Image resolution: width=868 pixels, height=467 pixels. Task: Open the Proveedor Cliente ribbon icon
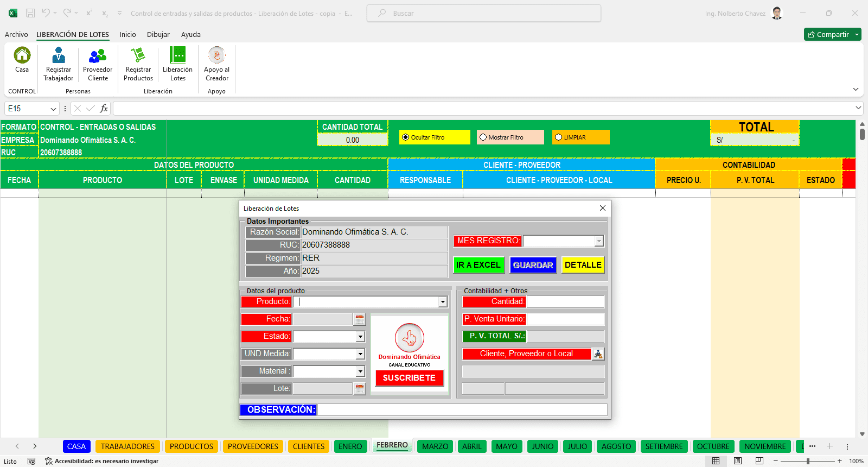(98, 55)
